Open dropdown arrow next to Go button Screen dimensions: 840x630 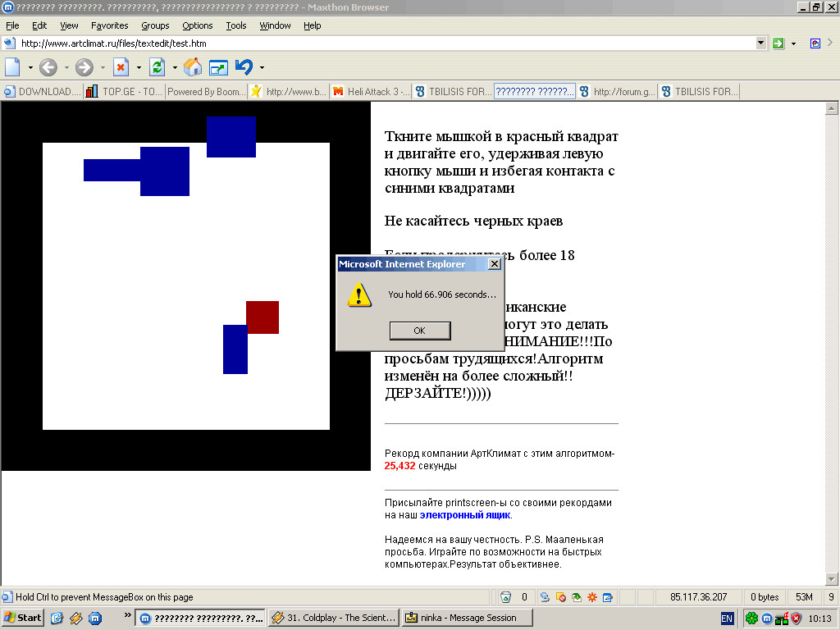(793, 44)
